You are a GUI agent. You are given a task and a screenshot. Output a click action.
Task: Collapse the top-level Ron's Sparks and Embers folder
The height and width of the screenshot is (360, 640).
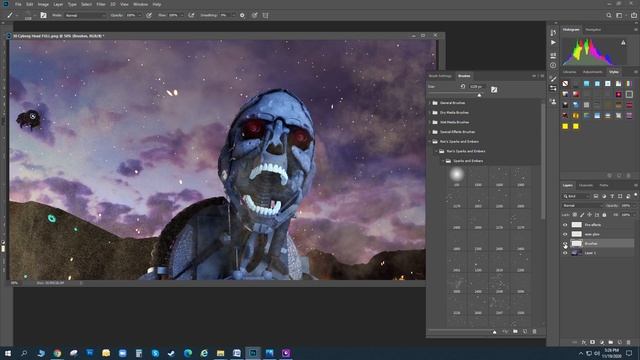pyautogui.click(x=430, y=142)
